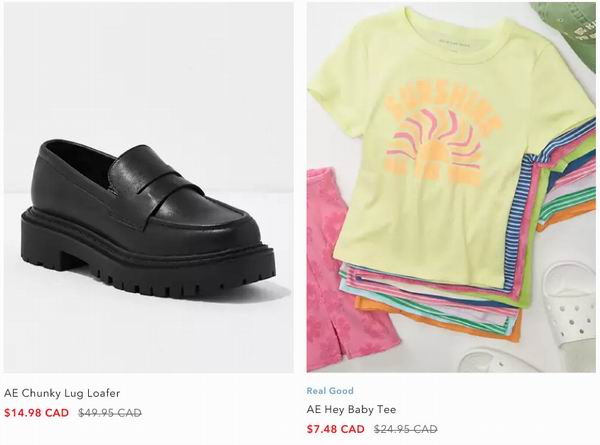Click the AE Chunky Lug Loafer title
Viewport: 600px width, 445px height.
pyautogui.click(x=62, y=393)
